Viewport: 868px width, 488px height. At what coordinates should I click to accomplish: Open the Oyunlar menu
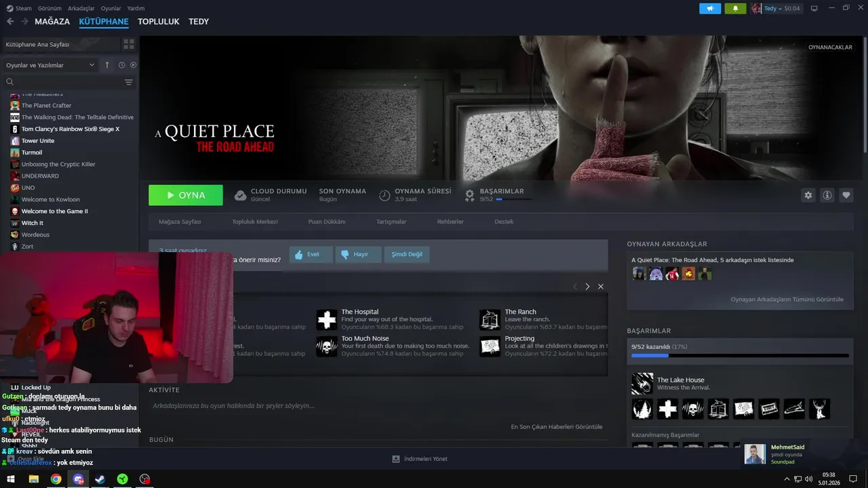coord(111,8)
